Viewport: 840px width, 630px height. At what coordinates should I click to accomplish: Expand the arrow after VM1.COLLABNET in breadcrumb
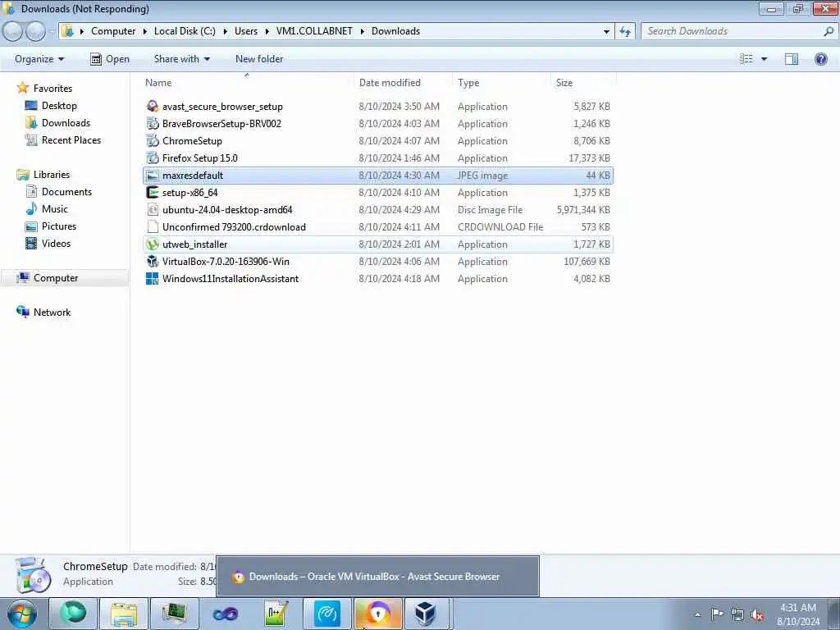point(362,31)
